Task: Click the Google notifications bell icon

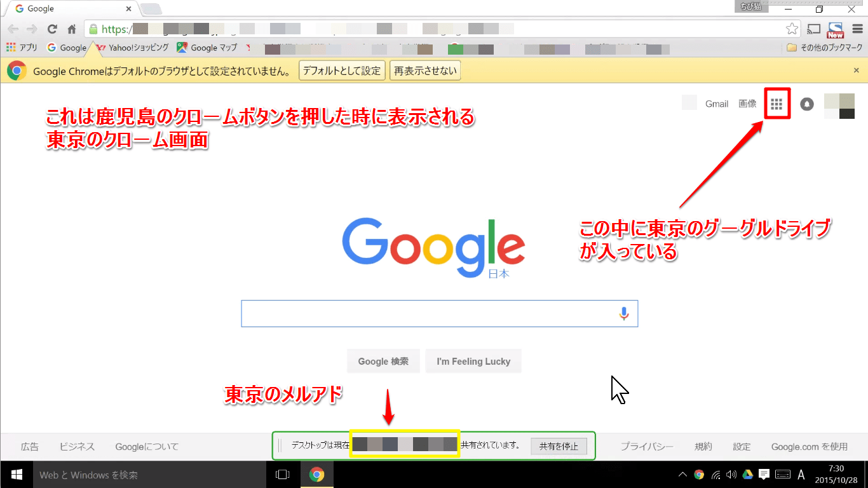Action: (807, 104)
